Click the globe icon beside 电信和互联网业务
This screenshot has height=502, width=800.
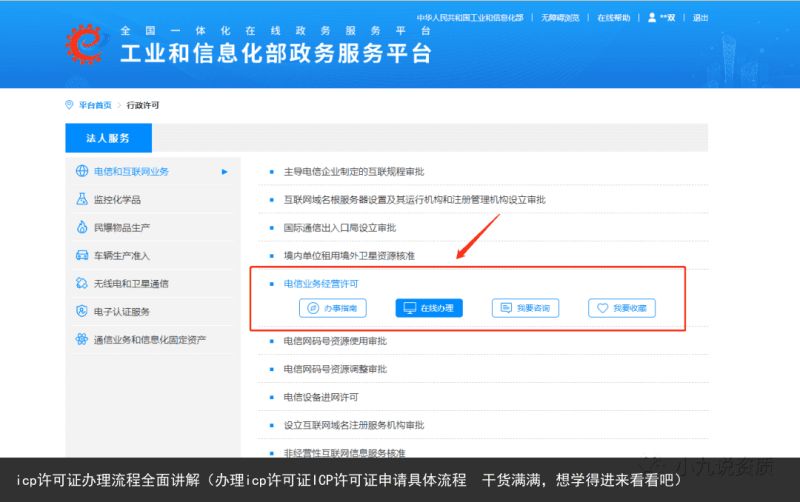click(82, 171)
